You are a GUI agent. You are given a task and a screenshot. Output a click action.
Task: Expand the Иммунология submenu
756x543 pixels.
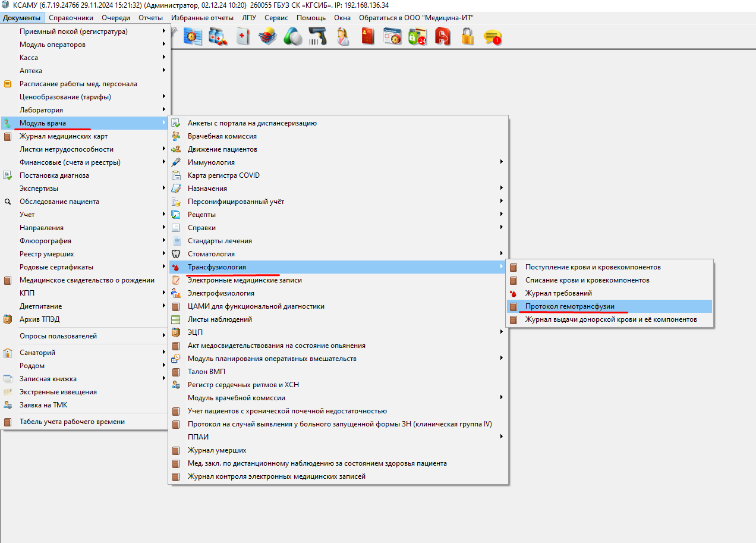click(211, 162)
